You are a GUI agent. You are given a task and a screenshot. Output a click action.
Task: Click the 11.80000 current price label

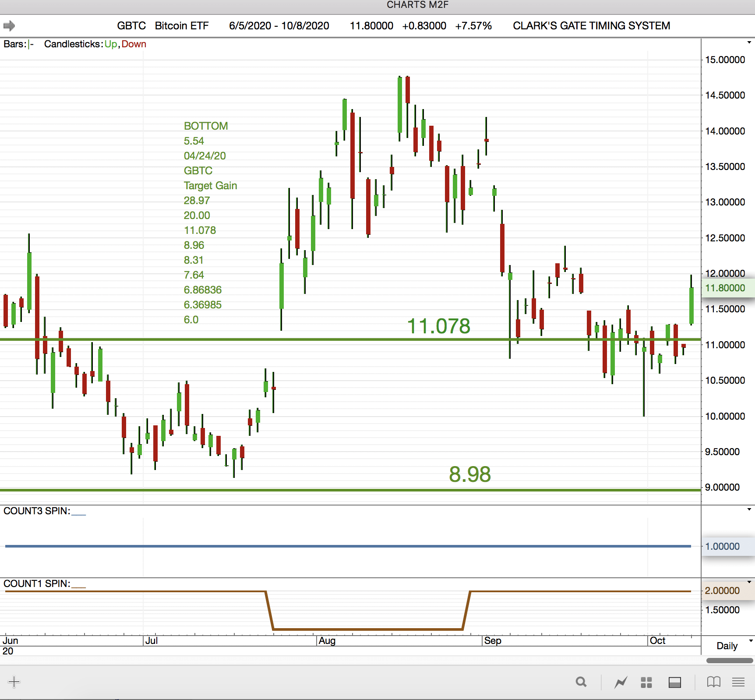click(x=725, y=288)
